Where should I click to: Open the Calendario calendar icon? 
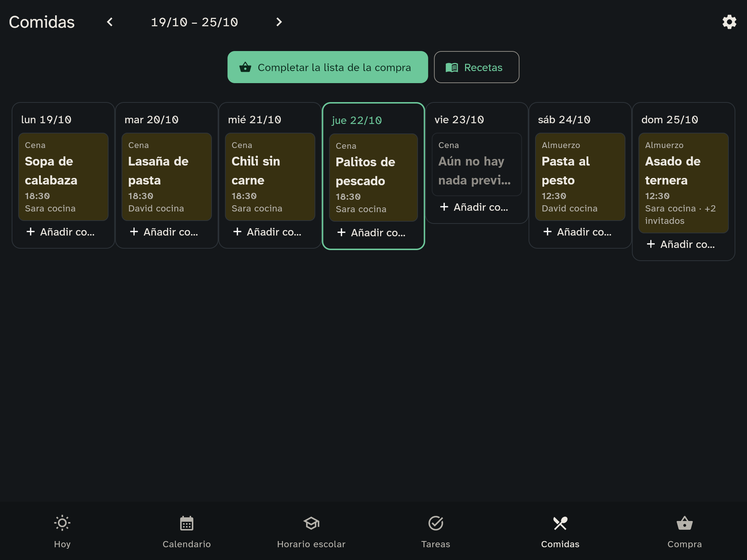click(187, 523)
